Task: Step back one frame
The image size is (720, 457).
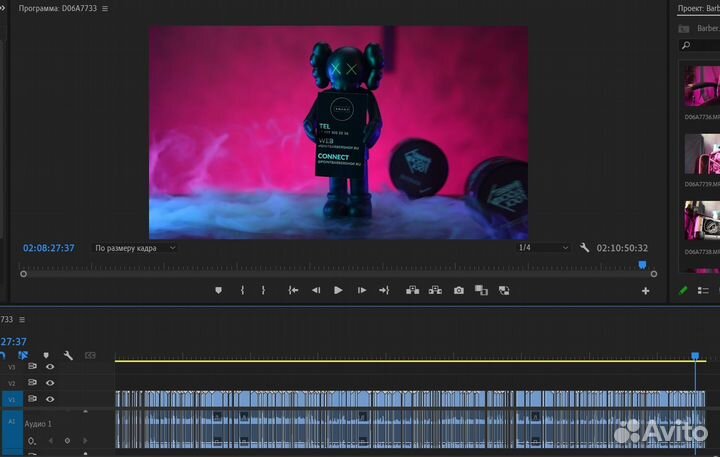Action: (x=316, y=291)
